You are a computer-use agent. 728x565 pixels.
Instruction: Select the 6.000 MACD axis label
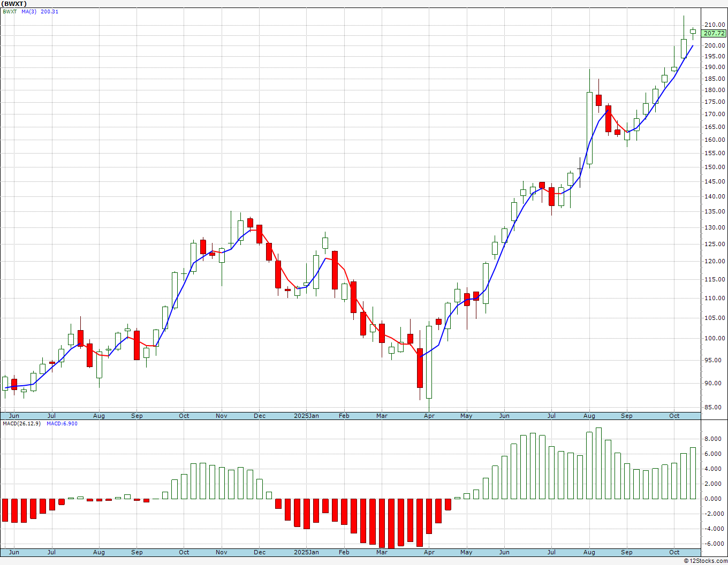click(714, 454)
